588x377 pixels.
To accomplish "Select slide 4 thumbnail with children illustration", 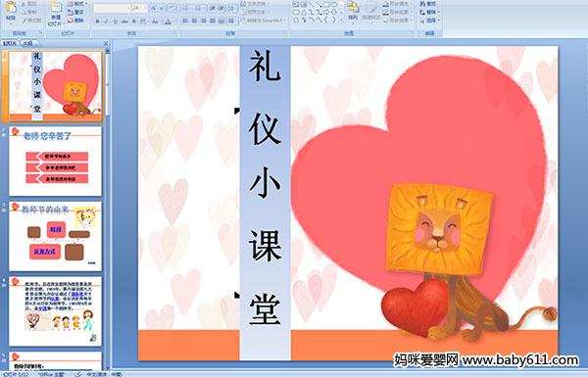I will coord(55,311).
